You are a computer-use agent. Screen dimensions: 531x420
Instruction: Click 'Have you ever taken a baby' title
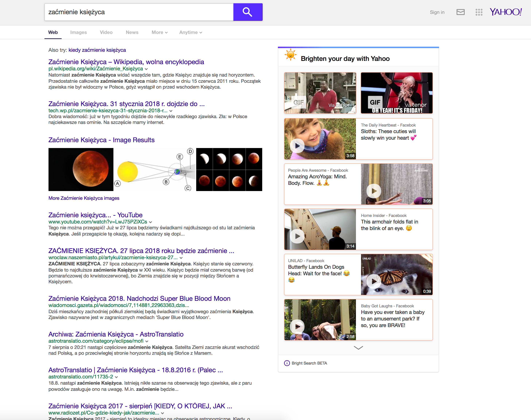click(393, 319)
